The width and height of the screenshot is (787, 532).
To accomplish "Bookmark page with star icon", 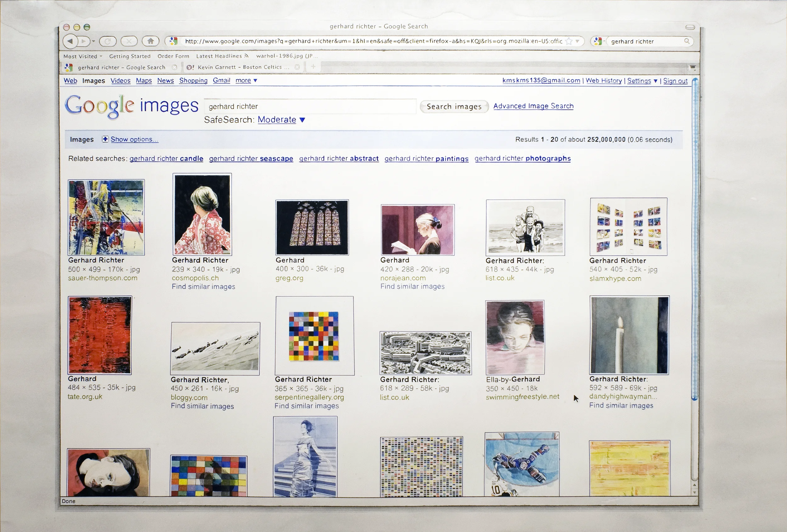I will coord(569,41).
